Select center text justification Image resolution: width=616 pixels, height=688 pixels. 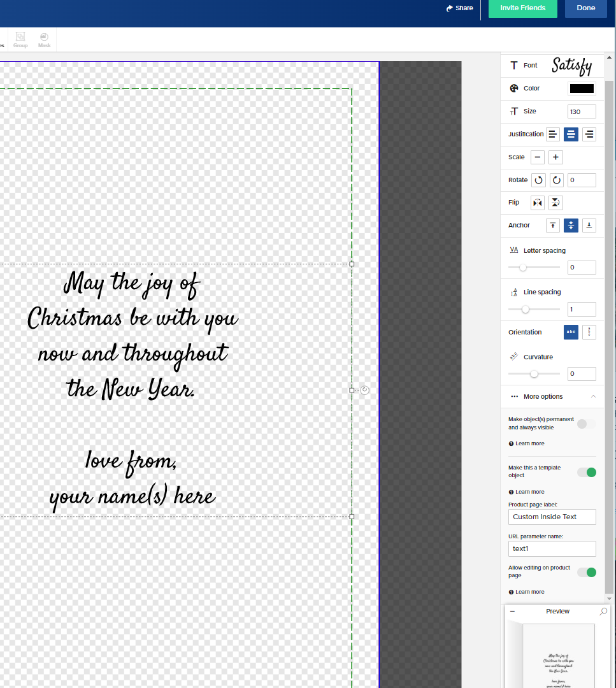click(x=571, y=134)
